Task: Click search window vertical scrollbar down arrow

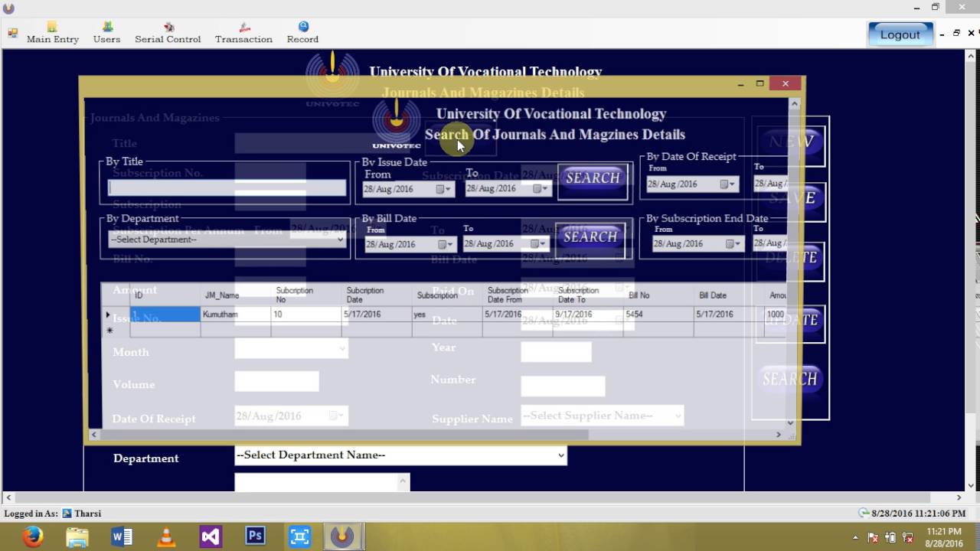Action: click(792, 422)
